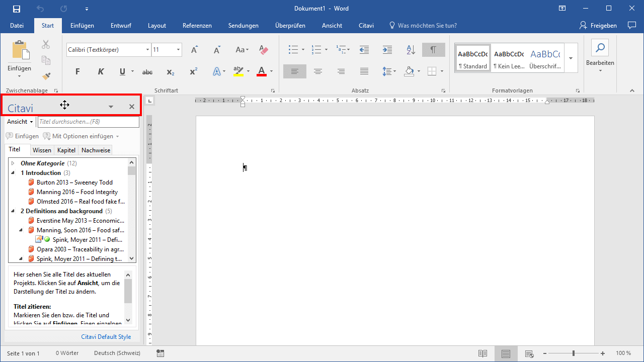Viewport: 644px width, 362px height.
Task: Open the Citavi ribbon tab
Action: 366,26
